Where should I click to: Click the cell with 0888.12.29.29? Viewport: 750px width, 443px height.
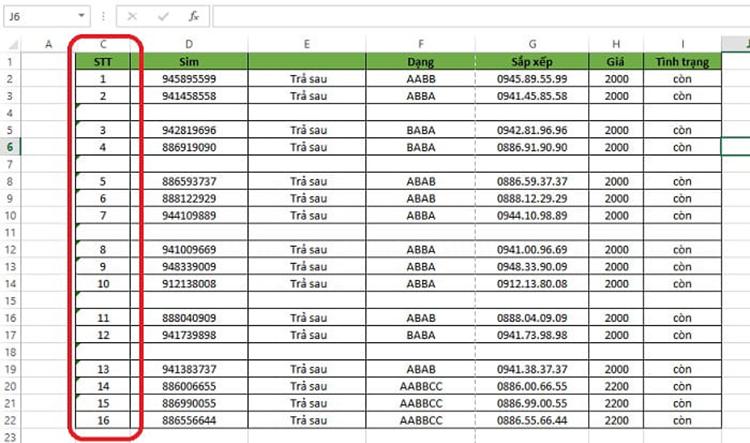(x=532, y=198)
